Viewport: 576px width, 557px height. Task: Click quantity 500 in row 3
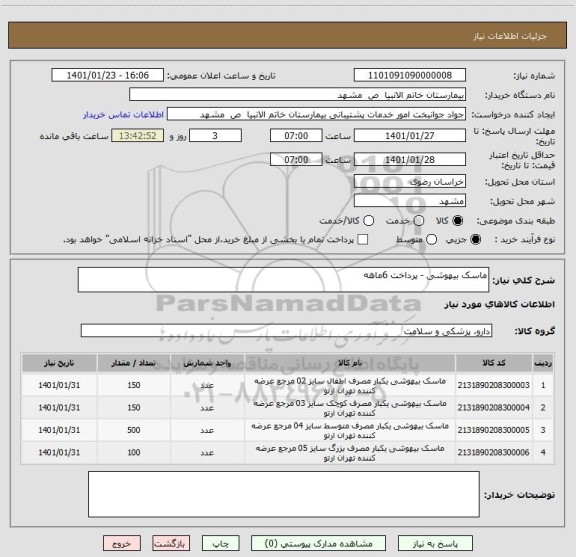pyautogui.click(x=134, y=430)
